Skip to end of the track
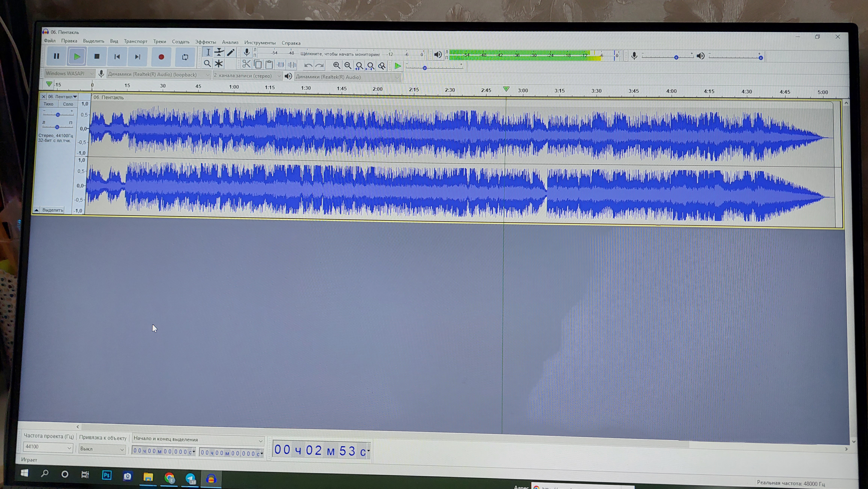Screen dimensions: 868x489 pos(137,57)
